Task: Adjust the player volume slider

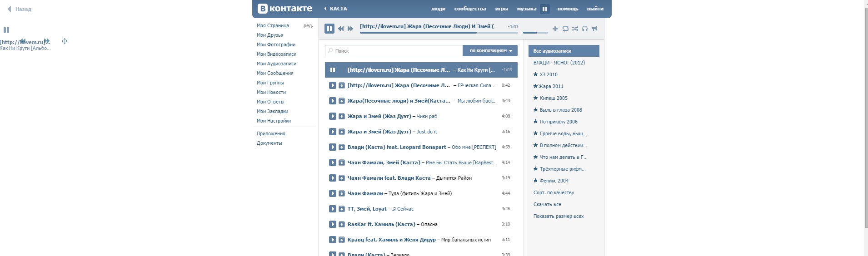Action: (534, 33)
